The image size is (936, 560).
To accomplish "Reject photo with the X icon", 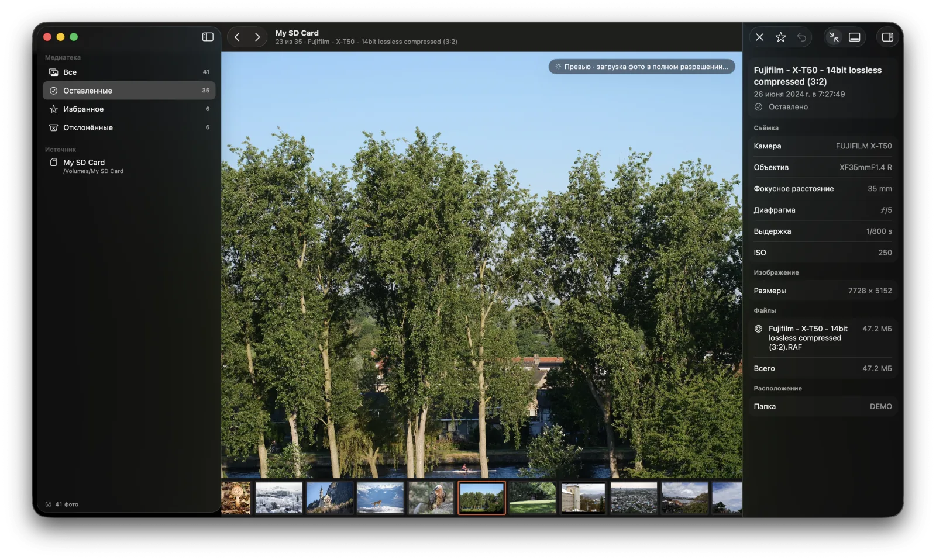I will click(x=759, y=37).
